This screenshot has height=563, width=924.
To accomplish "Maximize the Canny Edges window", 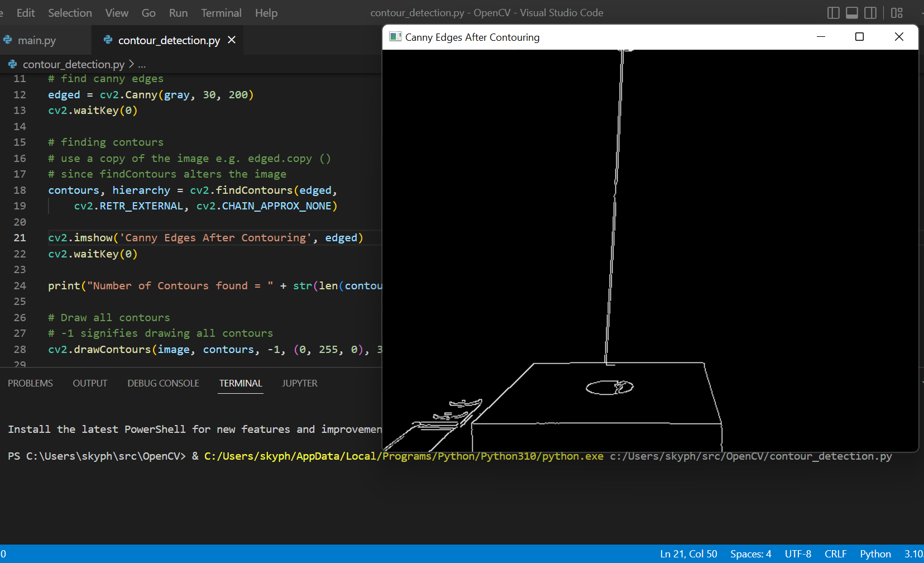I will click(860, 37).
